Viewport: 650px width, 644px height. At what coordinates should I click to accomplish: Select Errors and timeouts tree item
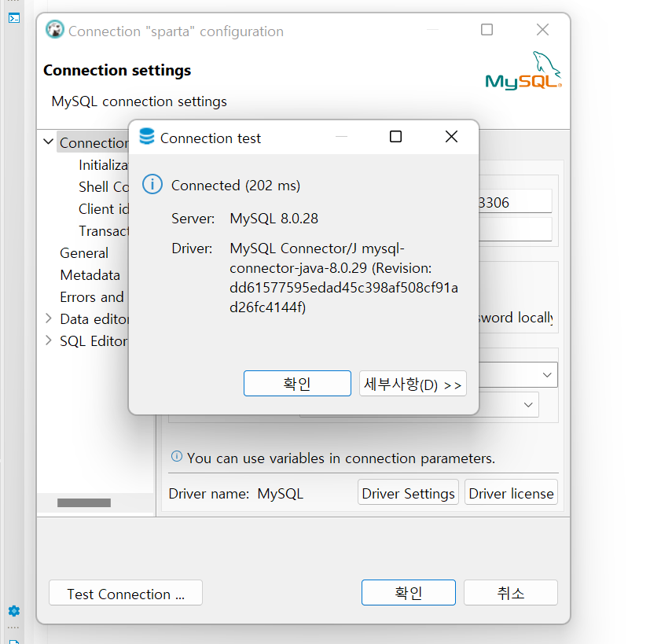tap(92, 297)
